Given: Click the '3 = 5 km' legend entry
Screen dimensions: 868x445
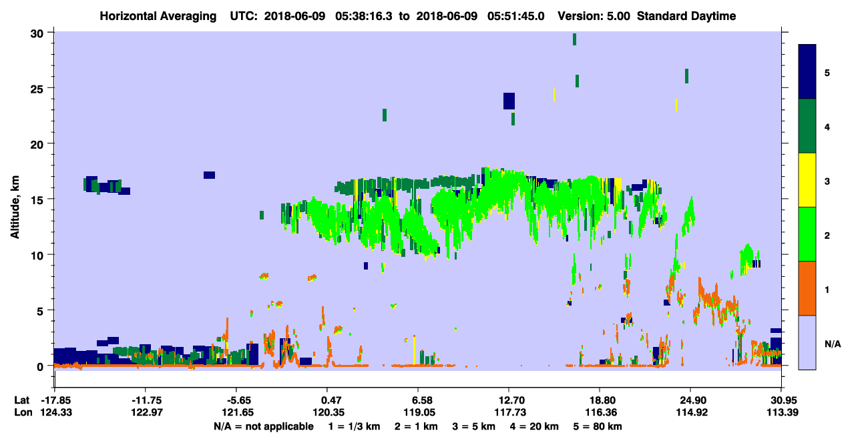Looking at the screenshot, I should coord(475,426).
